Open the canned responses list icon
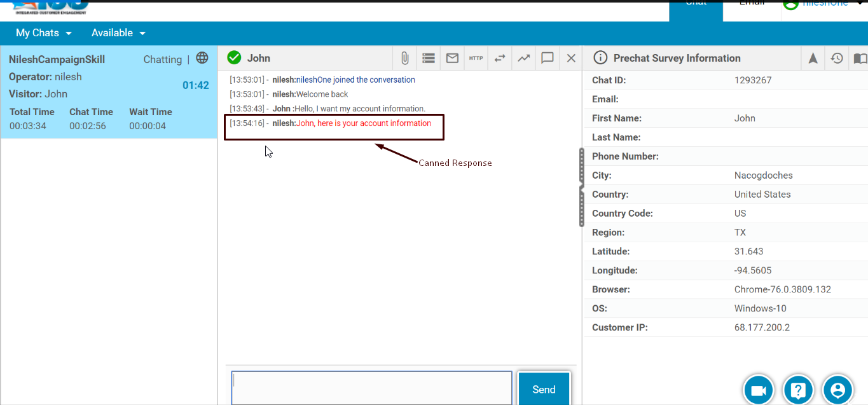 (x=429, y=58)
